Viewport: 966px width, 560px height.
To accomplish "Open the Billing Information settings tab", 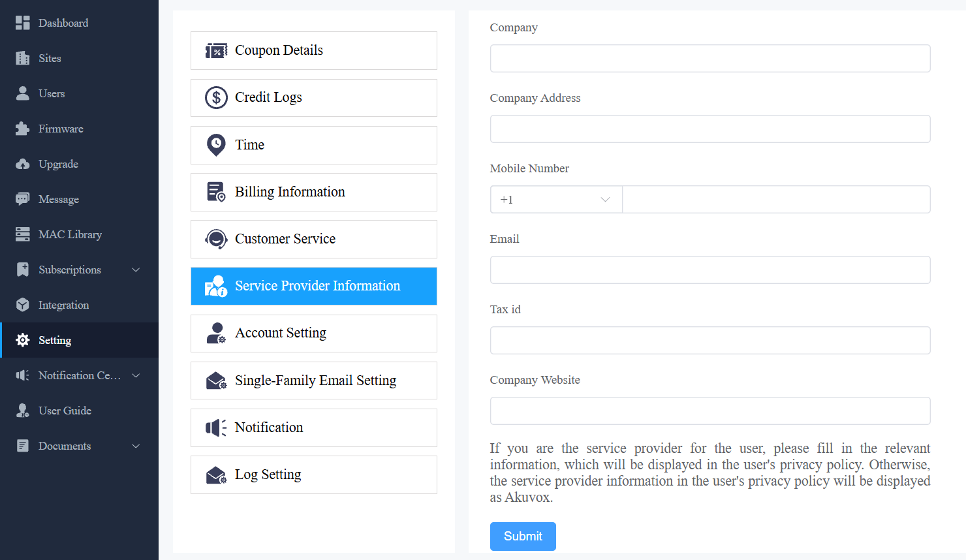I will 314,192.
